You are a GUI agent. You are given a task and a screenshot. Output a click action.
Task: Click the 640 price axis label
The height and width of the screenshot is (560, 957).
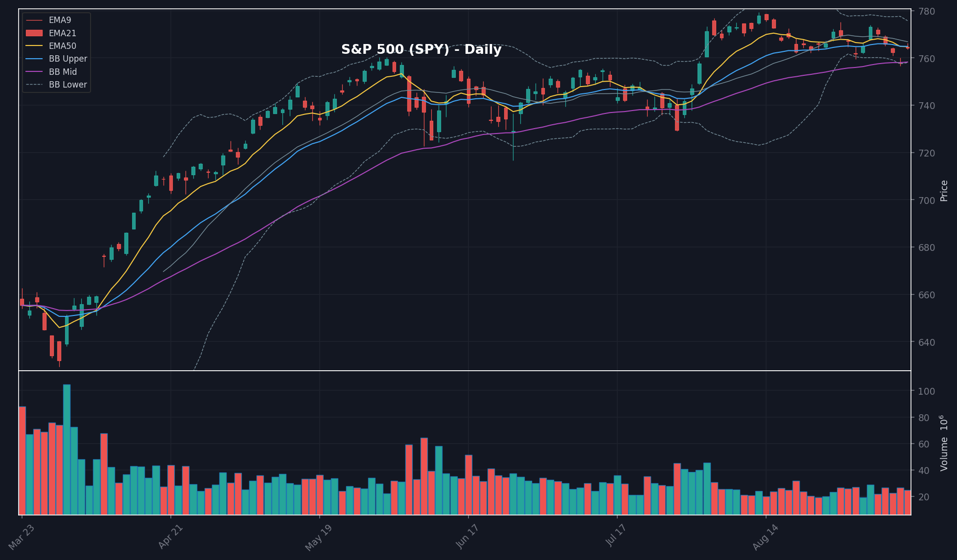926,342
